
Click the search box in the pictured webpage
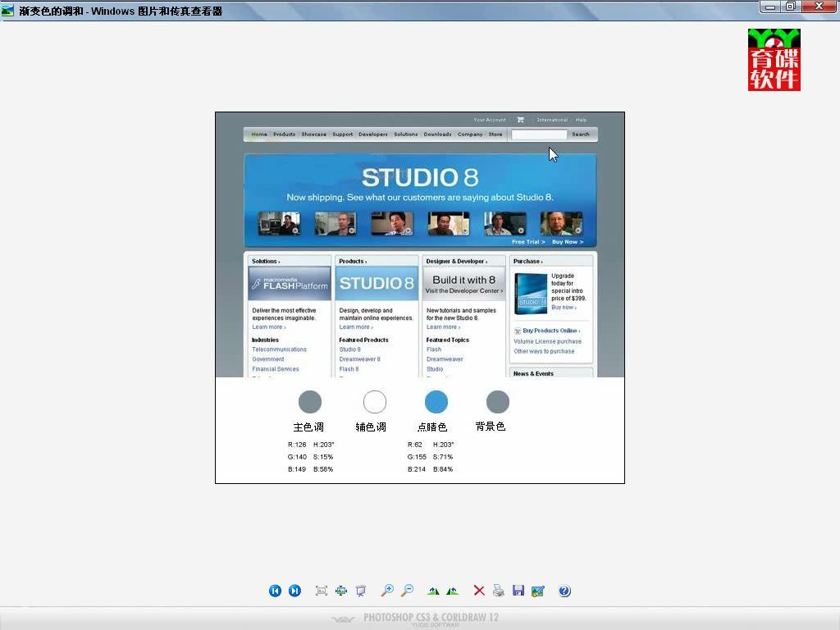coord(538,135)
